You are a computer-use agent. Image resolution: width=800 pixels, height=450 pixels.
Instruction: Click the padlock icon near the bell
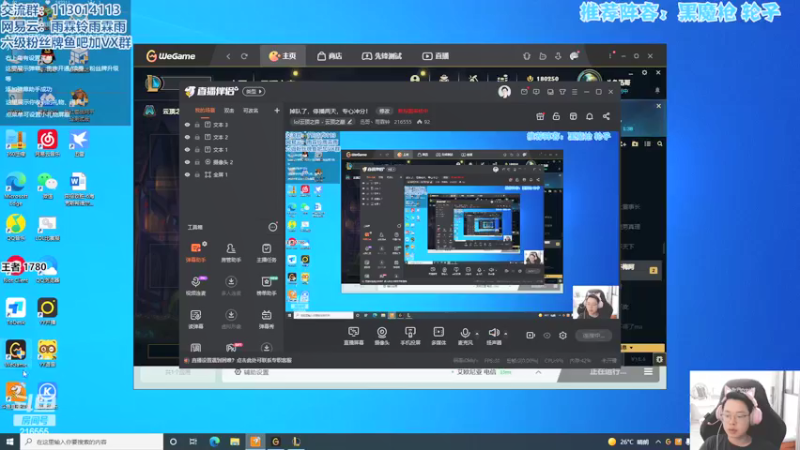coord(556,116)
